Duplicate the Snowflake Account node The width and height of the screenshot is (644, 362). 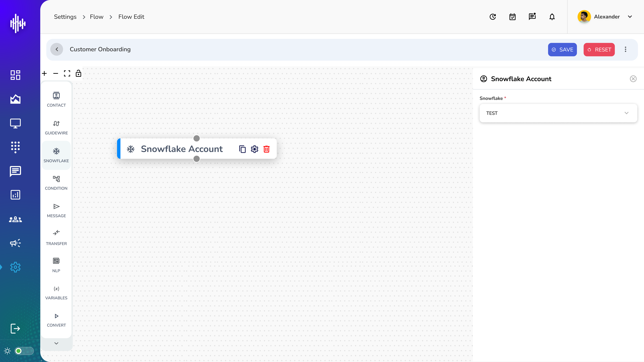[242, 149]
